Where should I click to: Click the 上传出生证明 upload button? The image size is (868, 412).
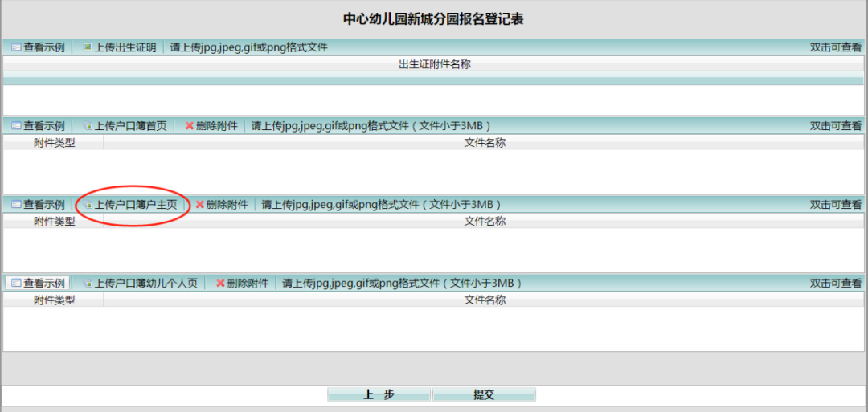(119, 47)
